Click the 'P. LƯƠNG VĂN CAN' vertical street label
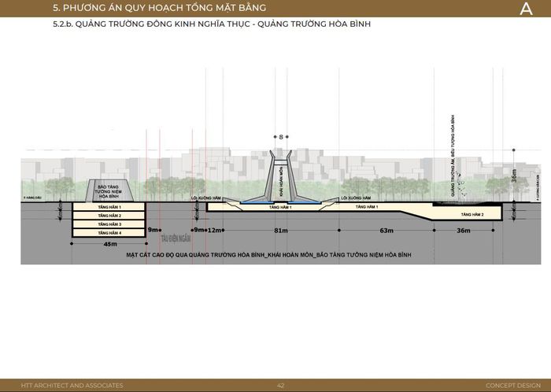This screenshot has width=551, height=392. pyautogui.click(x=538, y=188)
